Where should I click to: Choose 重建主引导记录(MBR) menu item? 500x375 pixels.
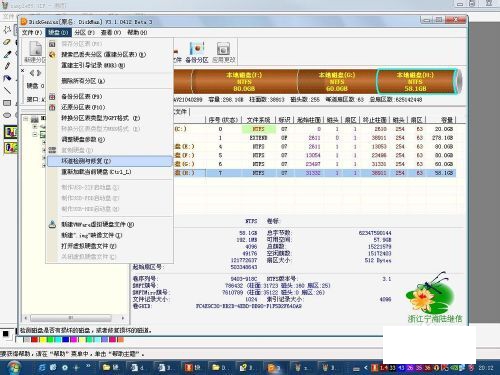[x=109, y=65]
